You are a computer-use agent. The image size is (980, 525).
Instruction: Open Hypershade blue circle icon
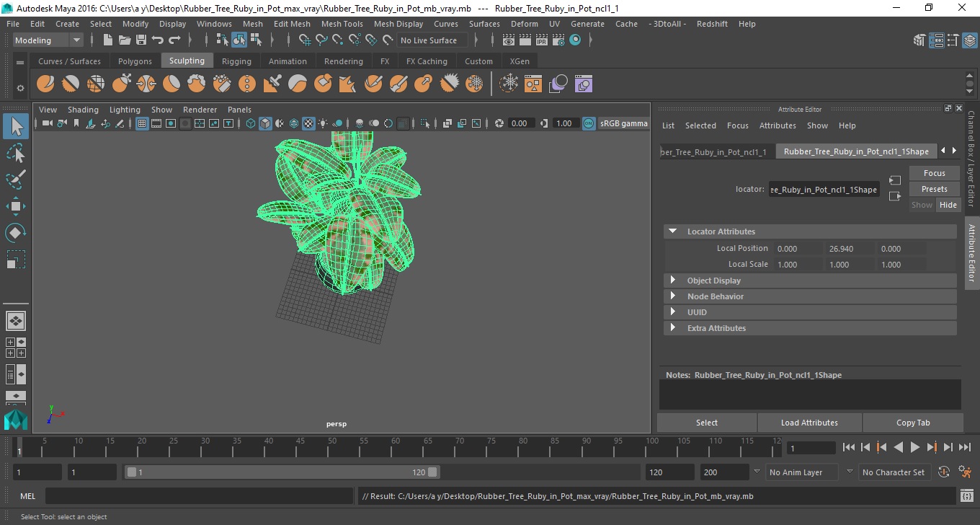tap(575, 40)
